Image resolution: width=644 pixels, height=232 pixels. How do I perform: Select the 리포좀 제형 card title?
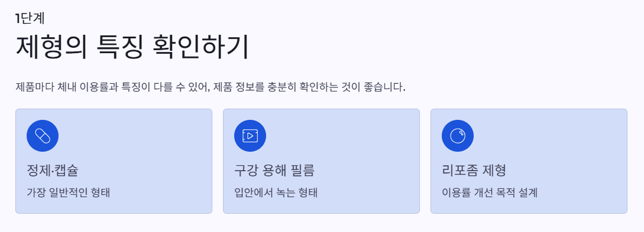click(474, 170)
